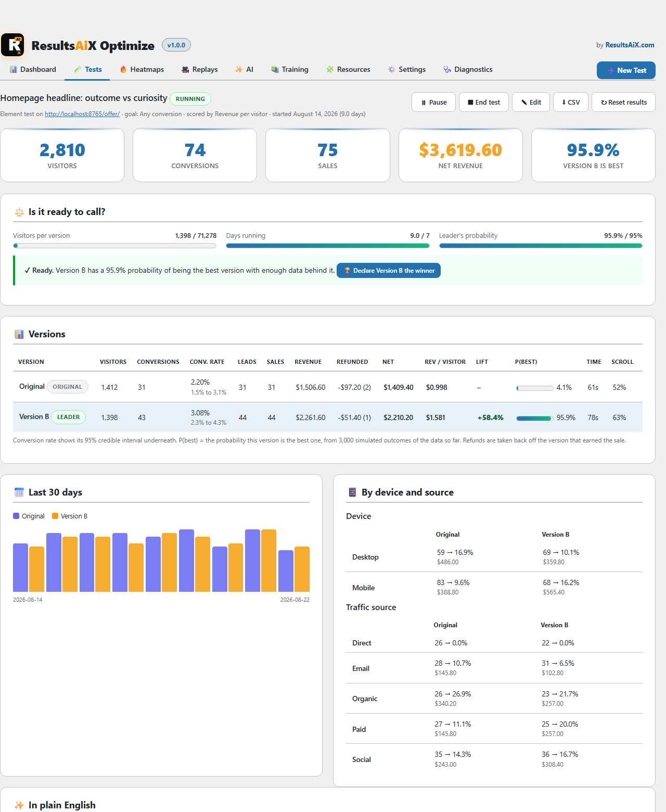Switch to the Heatmaps tab
The image size is (666, 812).
tap(142, 69)
